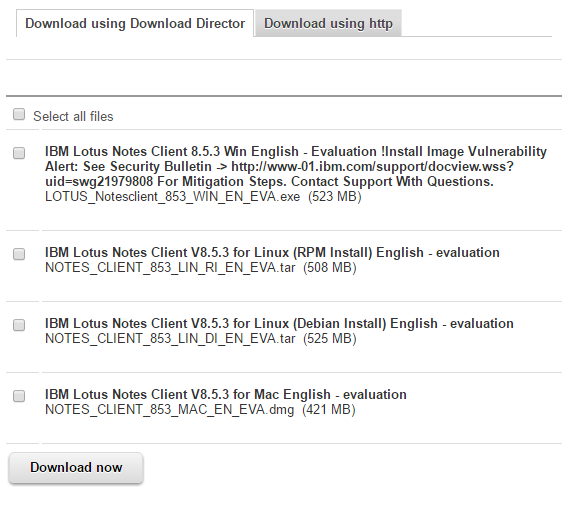This screenshot has height=511, width=578.
Task: Click the Mac English evaluation title
Action: point(226,395)
